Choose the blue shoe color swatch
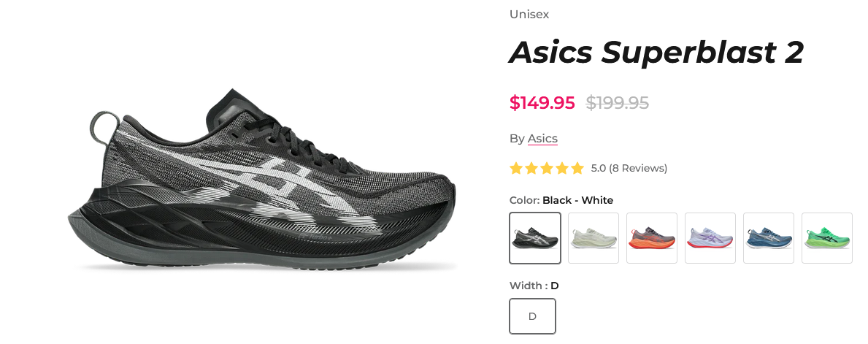868x344 pixels. pos(769,238)
